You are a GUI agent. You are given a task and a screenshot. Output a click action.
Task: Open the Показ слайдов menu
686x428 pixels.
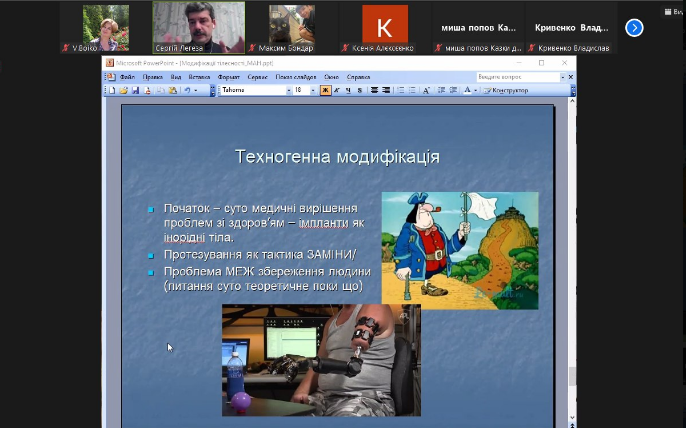(296, 77)
